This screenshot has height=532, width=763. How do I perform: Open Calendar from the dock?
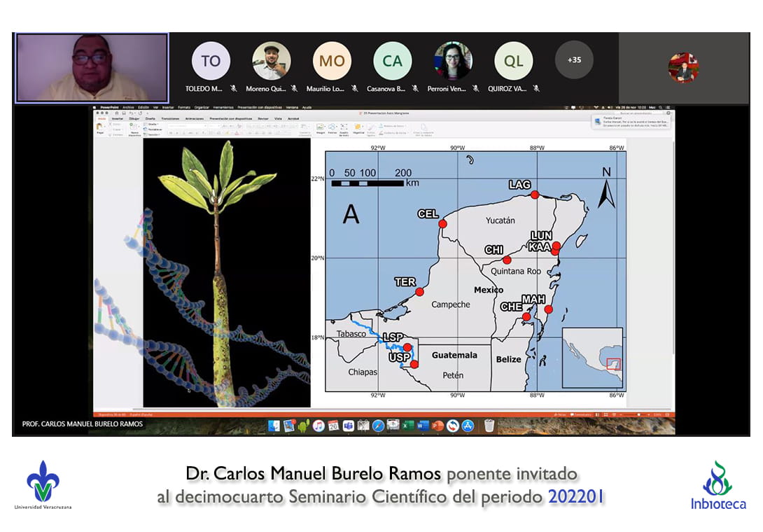[x=333, y=426]
